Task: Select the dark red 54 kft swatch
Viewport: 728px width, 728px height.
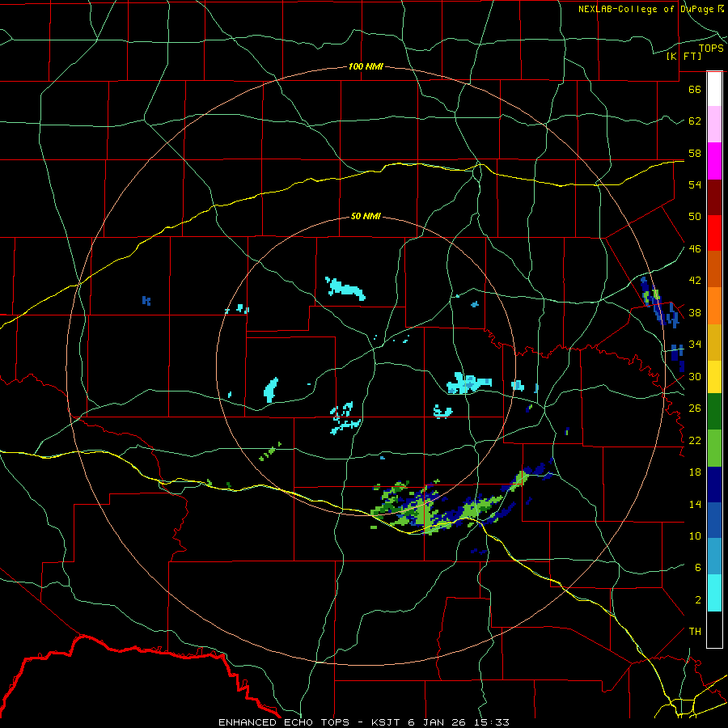Action: 714,197
